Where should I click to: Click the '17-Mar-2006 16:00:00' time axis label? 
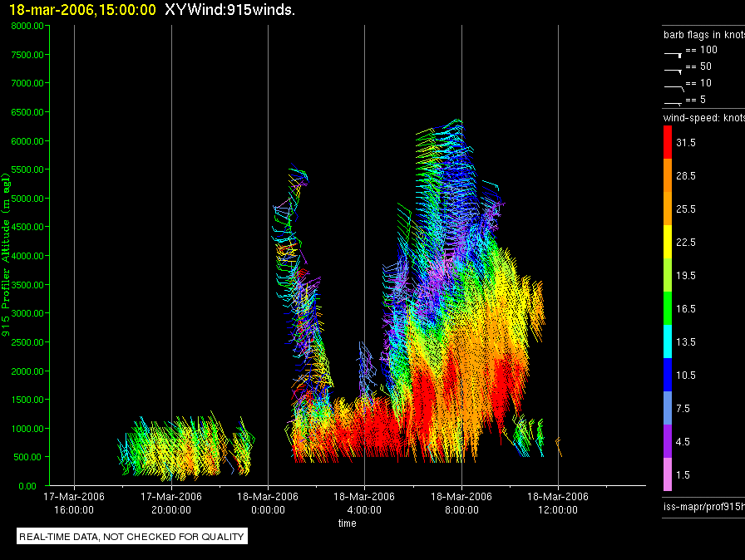coord(74,503)
